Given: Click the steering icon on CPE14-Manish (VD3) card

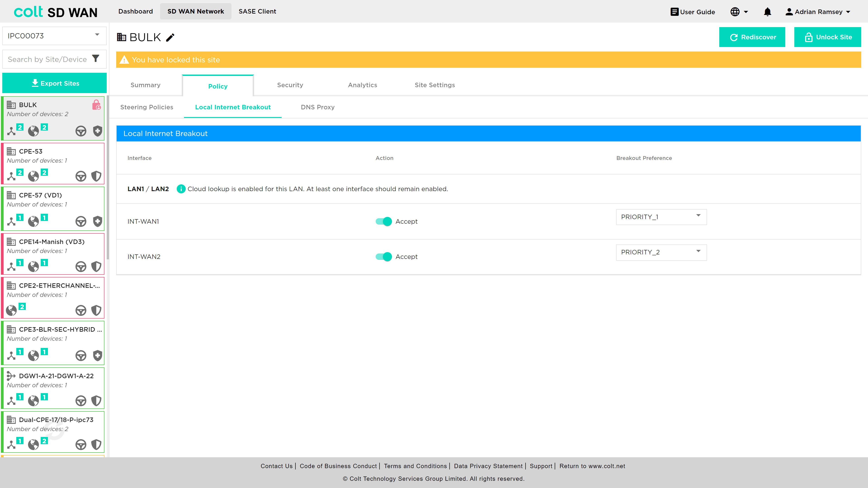Looking at the screenshot, I should point(81,266).
